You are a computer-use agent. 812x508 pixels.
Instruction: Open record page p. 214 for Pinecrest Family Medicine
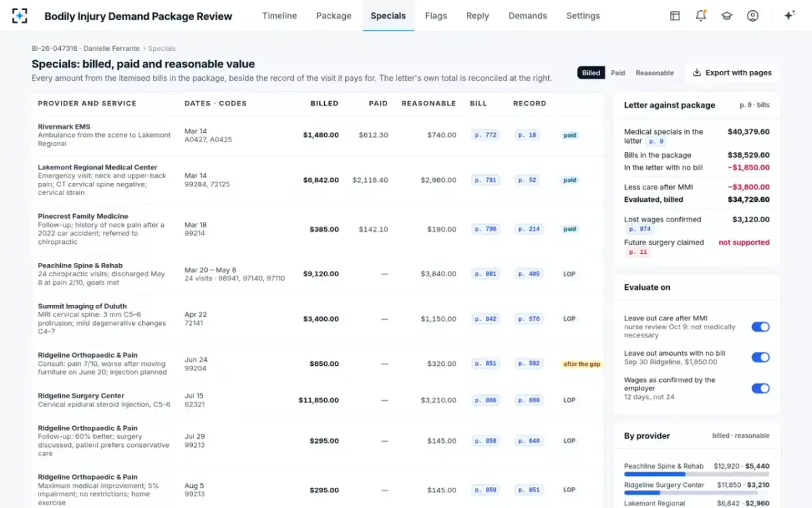point(529,229)
